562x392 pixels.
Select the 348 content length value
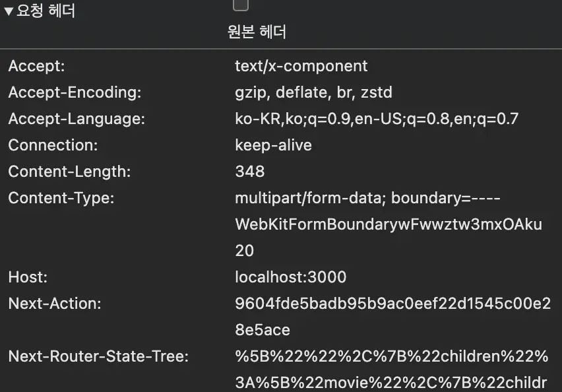pos(249,172)
